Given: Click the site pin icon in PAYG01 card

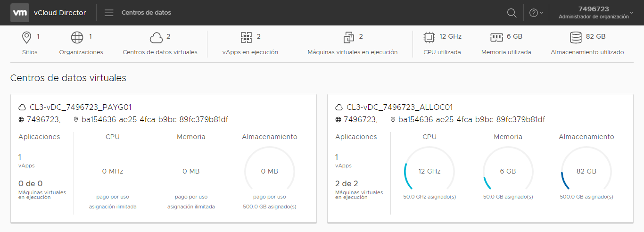Looking at the screenshot, I should coord(76,120).
